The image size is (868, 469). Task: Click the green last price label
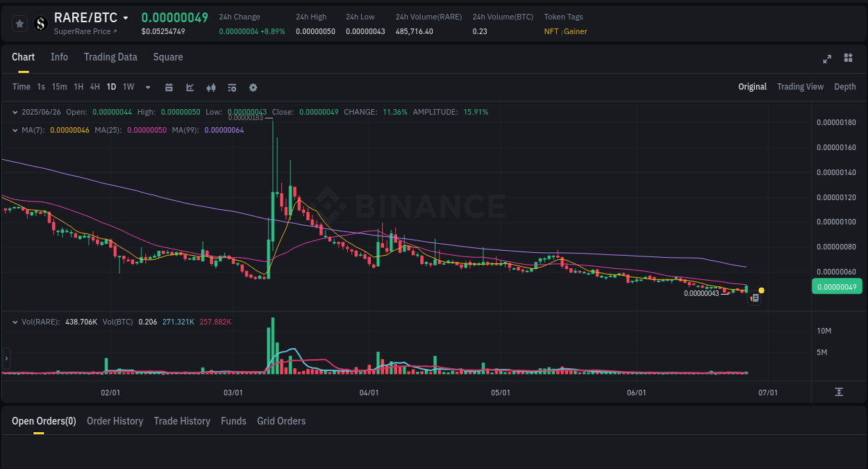[x=837, y=286]
